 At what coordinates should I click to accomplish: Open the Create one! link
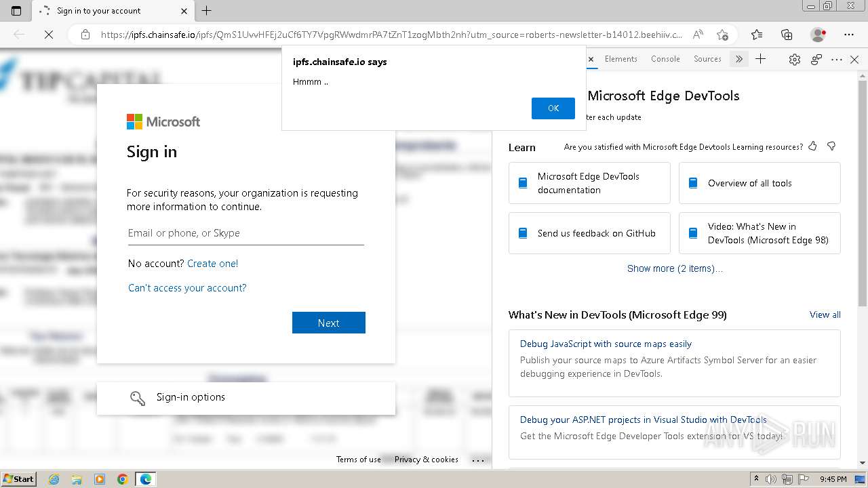(212, 264)
